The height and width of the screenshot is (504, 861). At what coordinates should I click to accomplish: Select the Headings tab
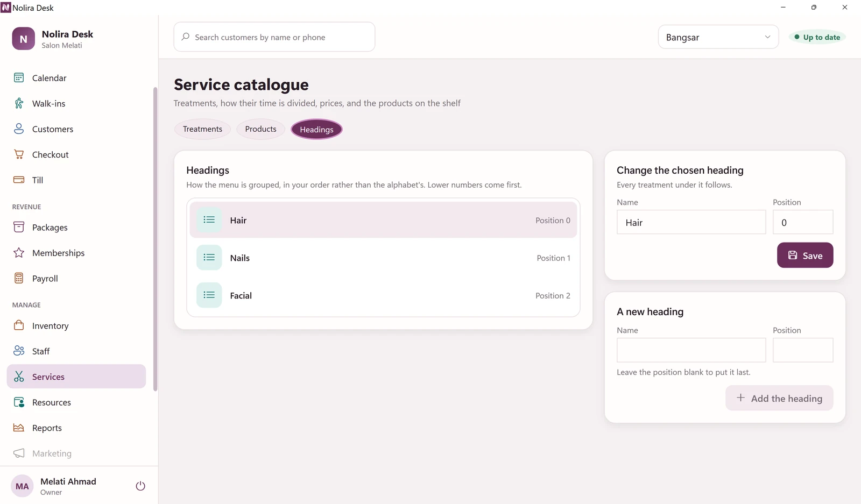coord(316,130)
